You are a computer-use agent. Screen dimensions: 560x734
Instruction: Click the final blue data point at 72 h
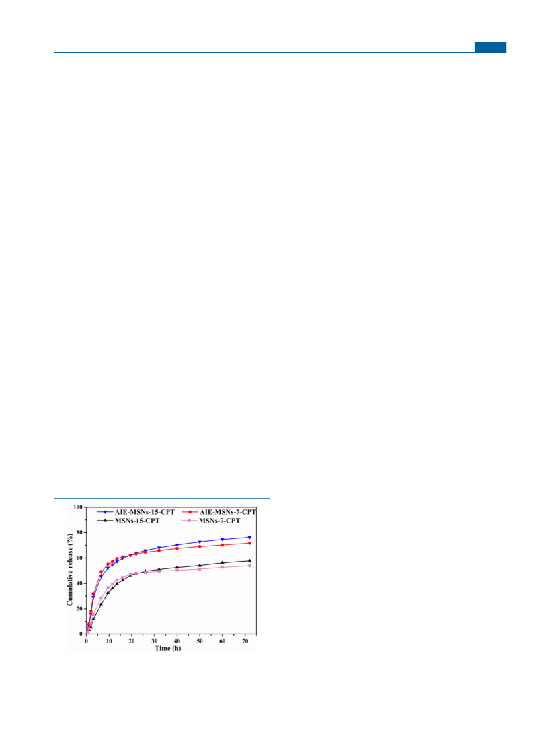coord(249,538)
